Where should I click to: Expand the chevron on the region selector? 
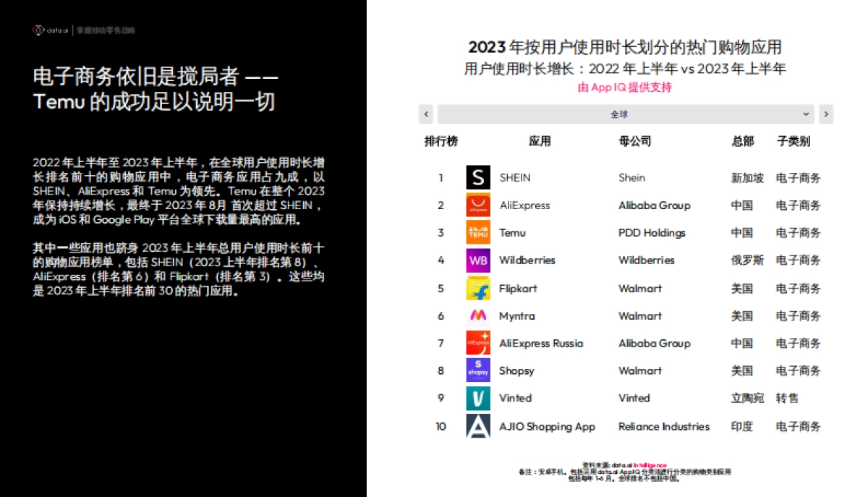click(806, 114)
